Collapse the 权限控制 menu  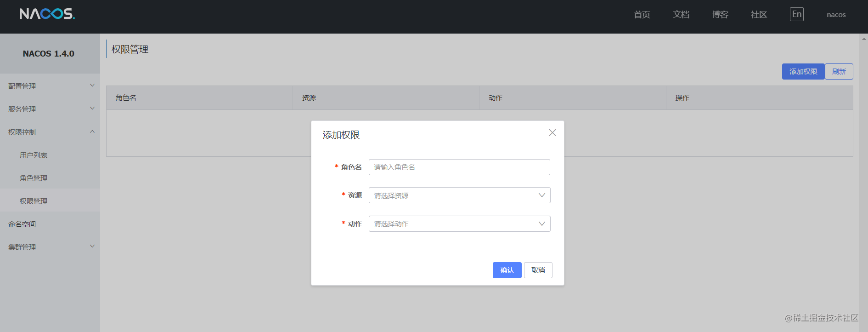[x=50, y=132]
